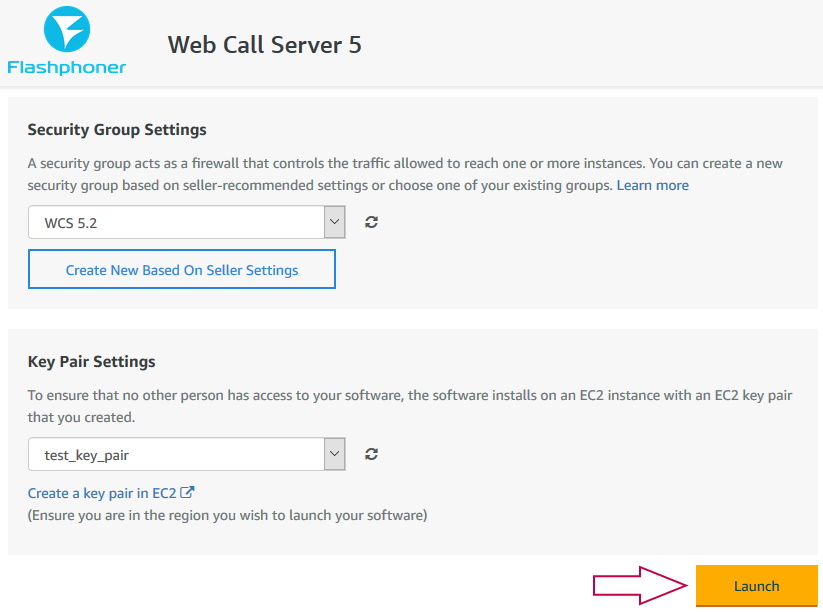Open Create a key pair in EC2 link
This screenshot has width=823, height=612.
click(x=102, y=493)
